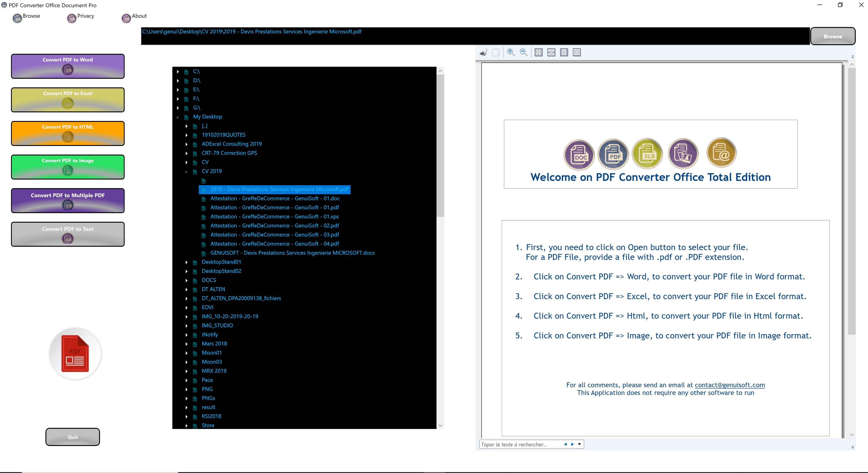The width and height of the screenshot is (868, 473).
Task: Expand the DOCS folder
Action: tap(186, 281)
